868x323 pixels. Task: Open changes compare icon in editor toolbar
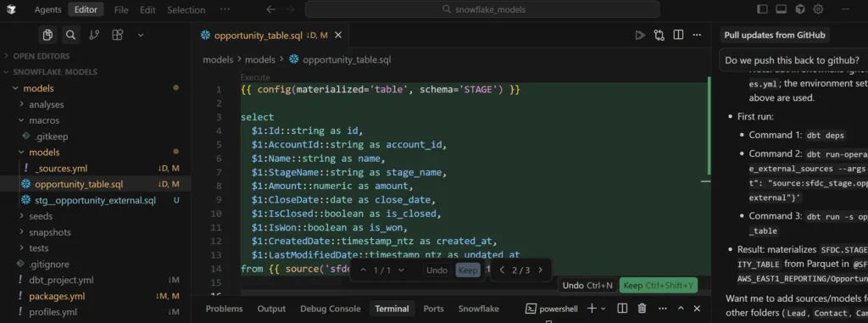point(659,36)
